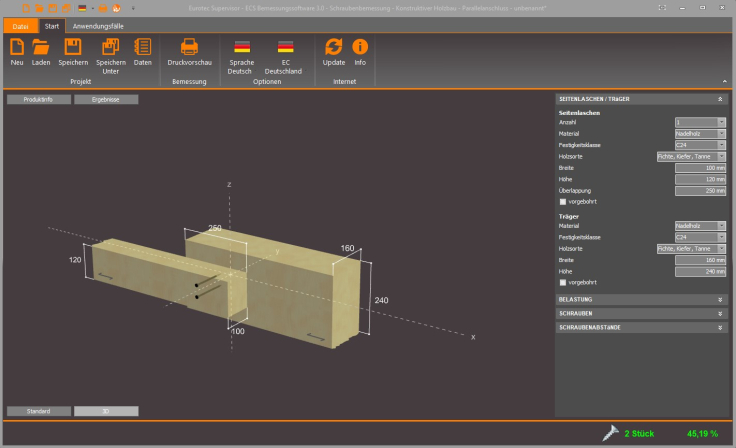The image size is (736, 448).
Task: Open Druckvorschau print preview
Action: tap(189, 47)
